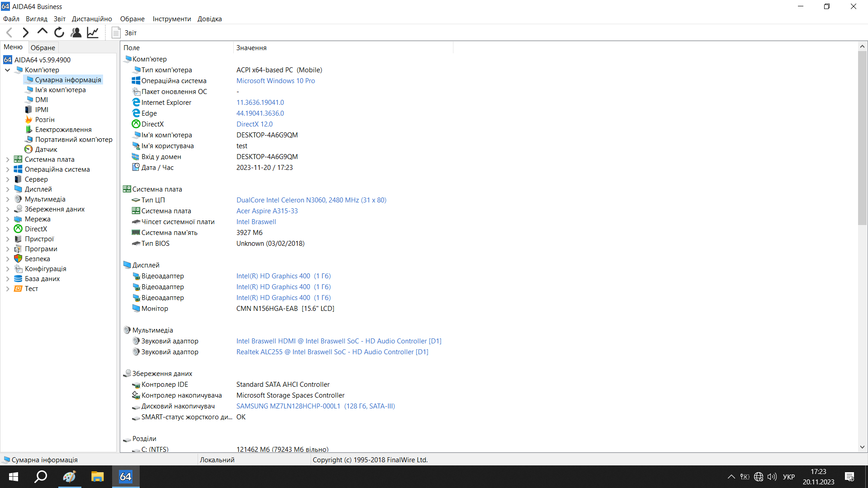
Task: Expand the Сервер tree node
Action: point(8,179)
